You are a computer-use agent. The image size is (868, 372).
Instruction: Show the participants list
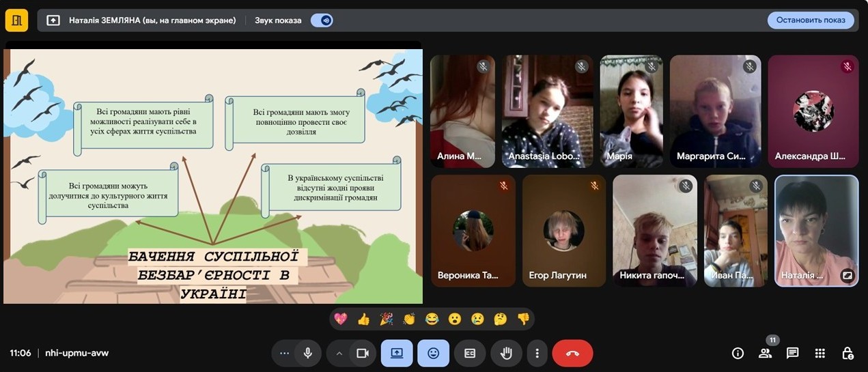tap(765, 353)
